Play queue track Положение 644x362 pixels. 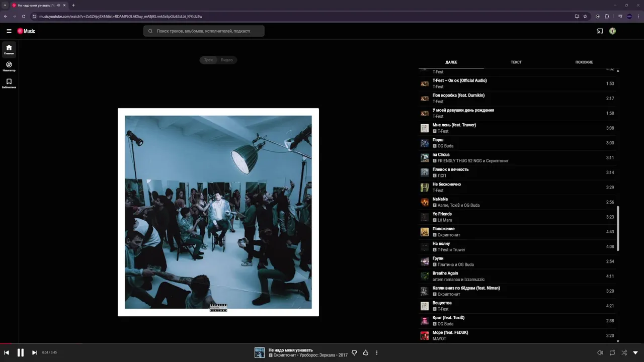pyautogui.click(x=518, y=232)
